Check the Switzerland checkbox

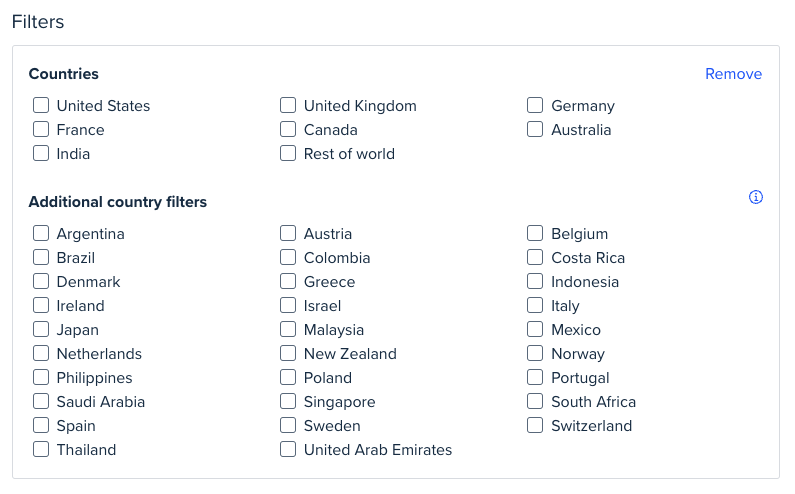[x=535, y=425]
